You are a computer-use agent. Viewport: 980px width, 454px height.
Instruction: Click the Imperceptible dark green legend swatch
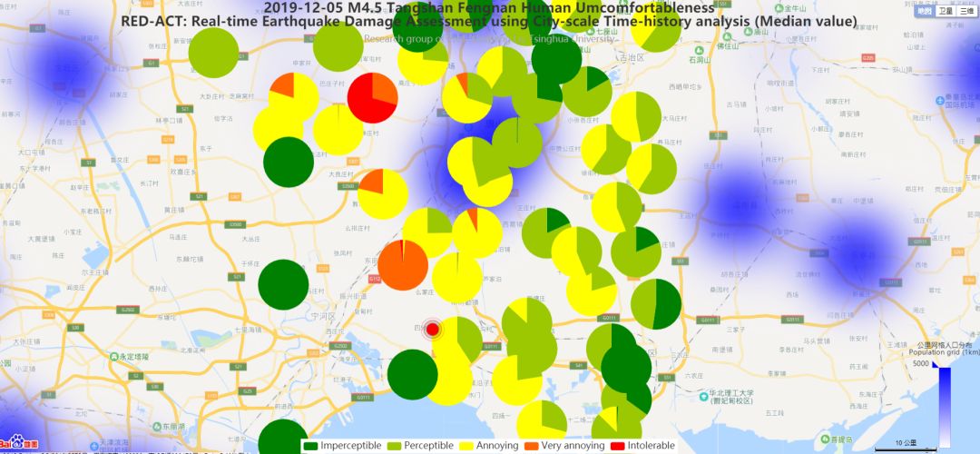pos(311,446)
